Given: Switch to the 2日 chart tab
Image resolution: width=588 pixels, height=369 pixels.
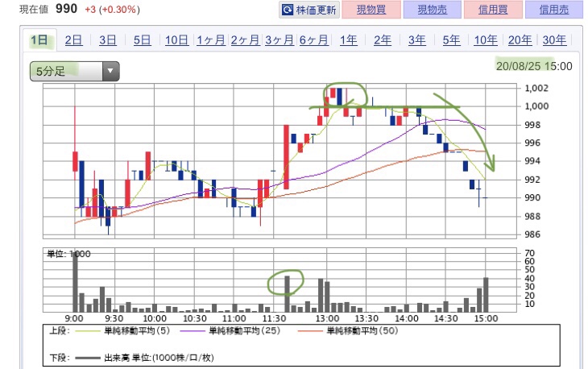Looking at the screenshot, I should coord(73,40).
